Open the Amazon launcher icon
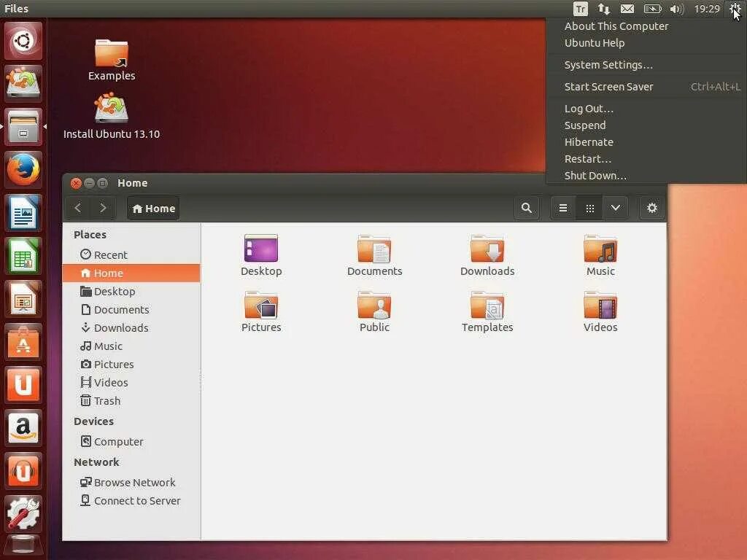 tap(23, 427)
